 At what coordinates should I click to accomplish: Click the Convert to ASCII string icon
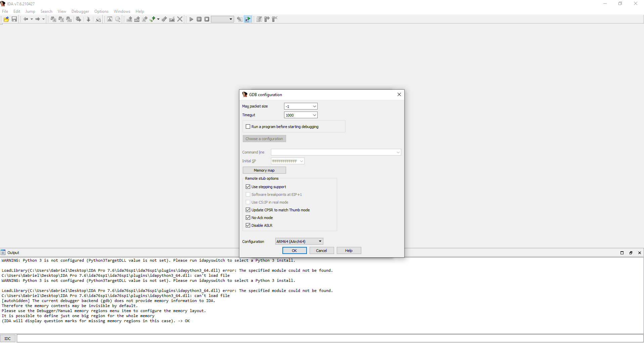[145, 19]
